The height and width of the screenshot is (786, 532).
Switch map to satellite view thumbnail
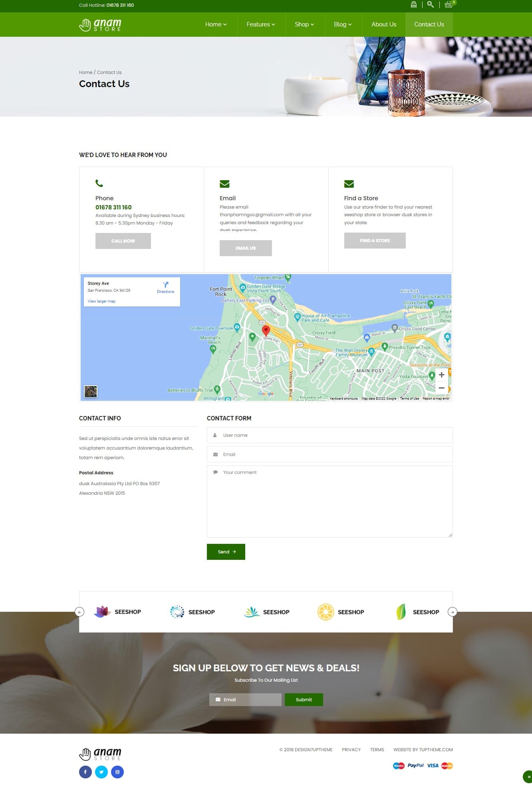[91, 391]
